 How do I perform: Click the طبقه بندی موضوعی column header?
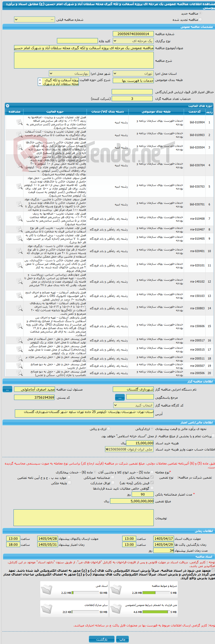[x=156, y=111]
